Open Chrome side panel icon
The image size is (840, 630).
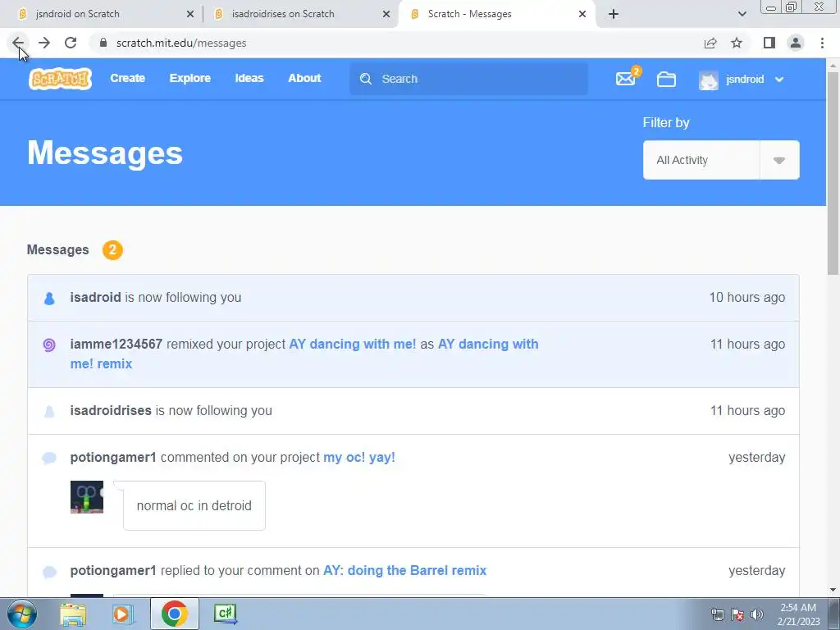tap(769, 43)
